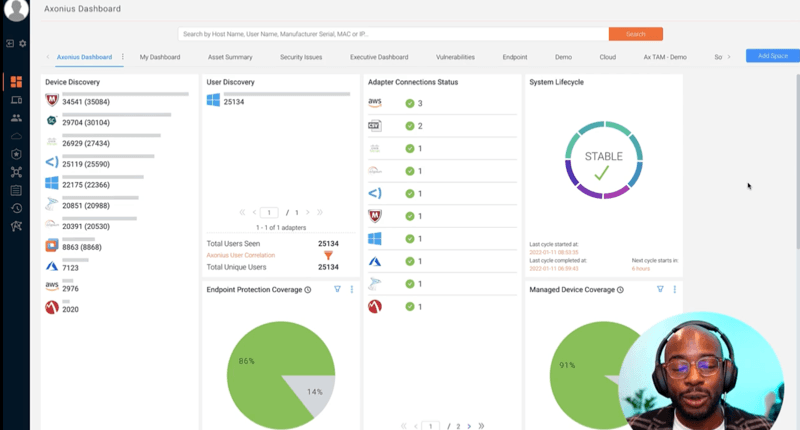800x430 pixels.
Task: Click the orange Axonius User Correlation funnel
Action: click(x=328, y=255)
